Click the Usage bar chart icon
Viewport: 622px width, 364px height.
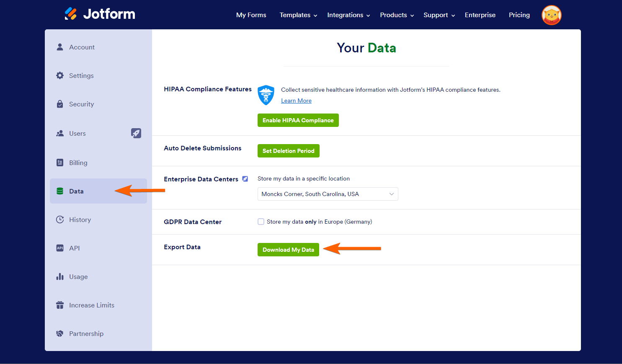60,276
